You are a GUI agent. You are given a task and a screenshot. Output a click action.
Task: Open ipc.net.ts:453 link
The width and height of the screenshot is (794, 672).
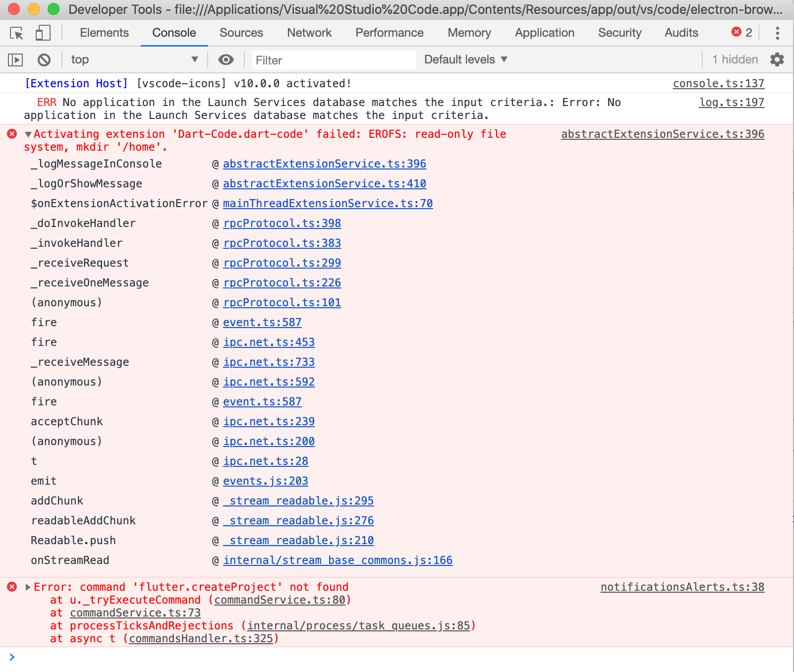click(269, 342)
